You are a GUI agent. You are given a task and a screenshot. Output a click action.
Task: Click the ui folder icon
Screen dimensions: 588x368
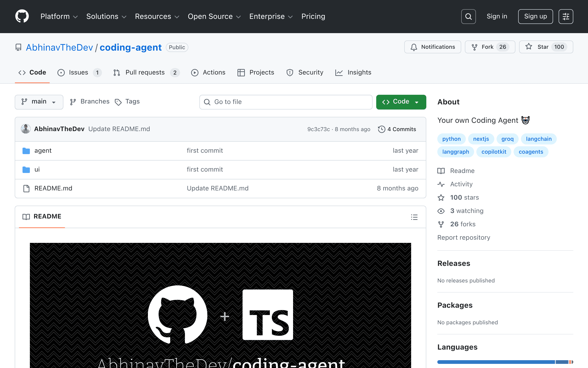[x=26, y=170]
